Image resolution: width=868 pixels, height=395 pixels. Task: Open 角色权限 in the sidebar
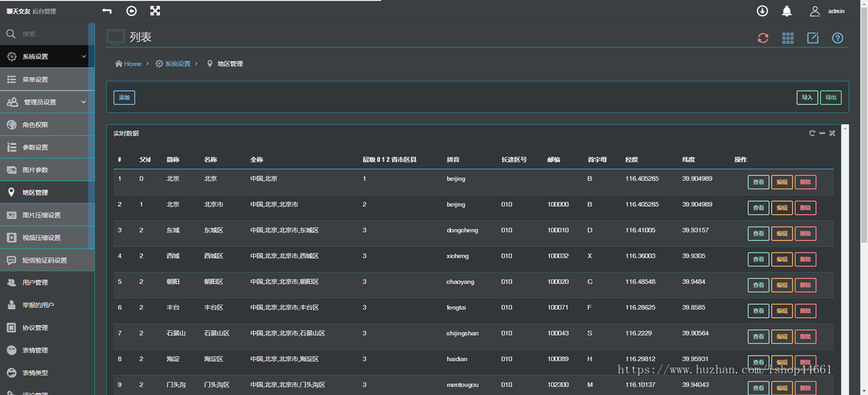35,124
